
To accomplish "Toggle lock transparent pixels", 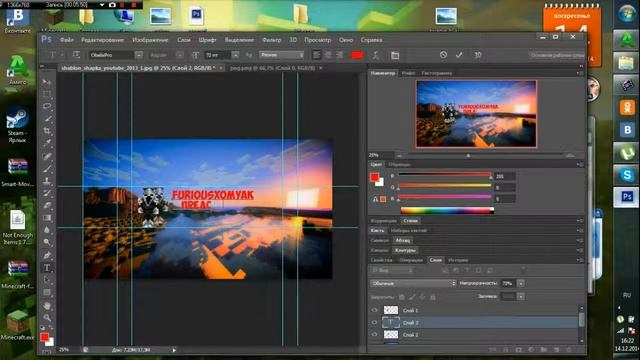I will [x=402, y=297].
